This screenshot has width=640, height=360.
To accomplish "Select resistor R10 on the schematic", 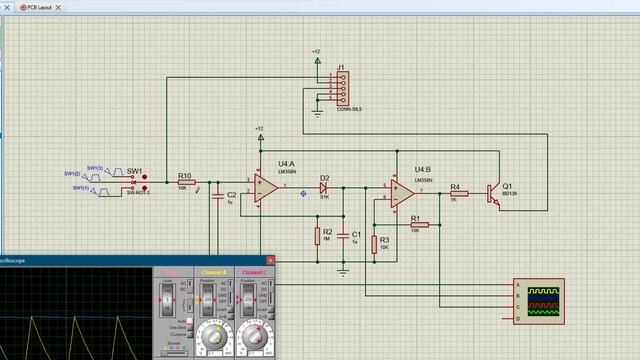I will coord(187,182).
